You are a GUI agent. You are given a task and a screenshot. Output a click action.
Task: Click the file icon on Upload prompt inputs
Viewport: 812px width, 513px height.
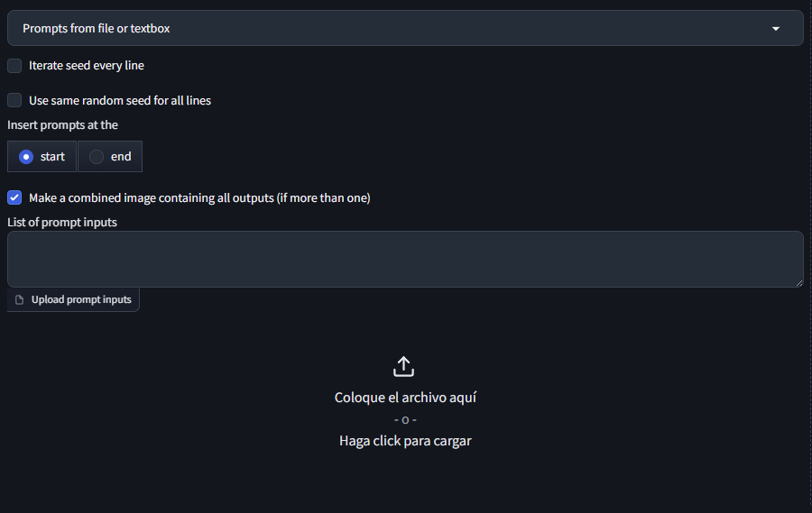[19, 300]
